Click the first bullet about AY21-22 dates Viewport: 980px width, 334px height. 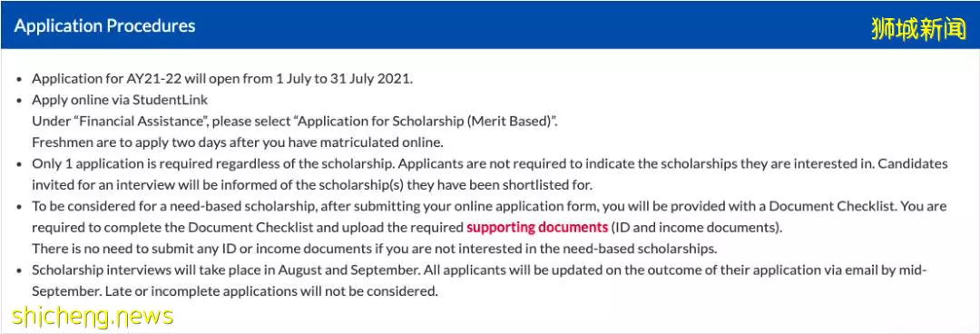pos(222,80)
